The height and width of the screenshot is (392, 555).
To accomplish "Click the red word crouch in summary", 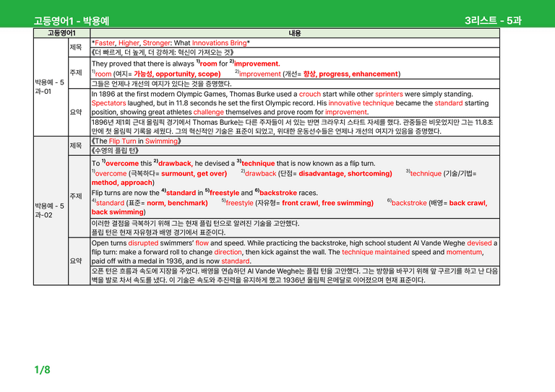I will (310, 94).
